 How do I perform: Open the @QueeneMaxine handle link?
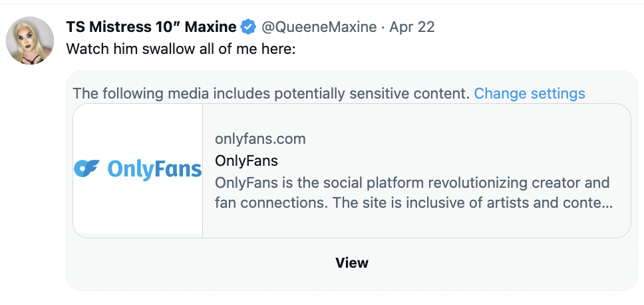click(319, 27)
